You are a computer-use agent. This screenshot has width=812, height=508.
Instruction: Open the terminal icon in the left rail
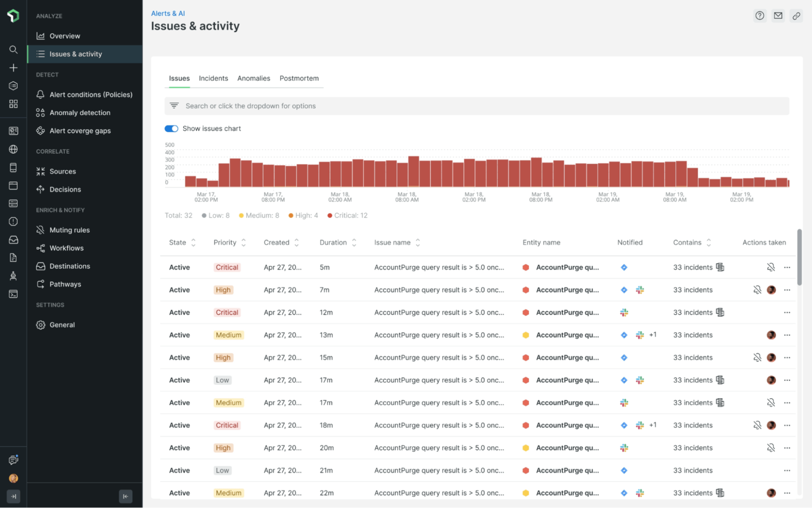click(13, 294)
